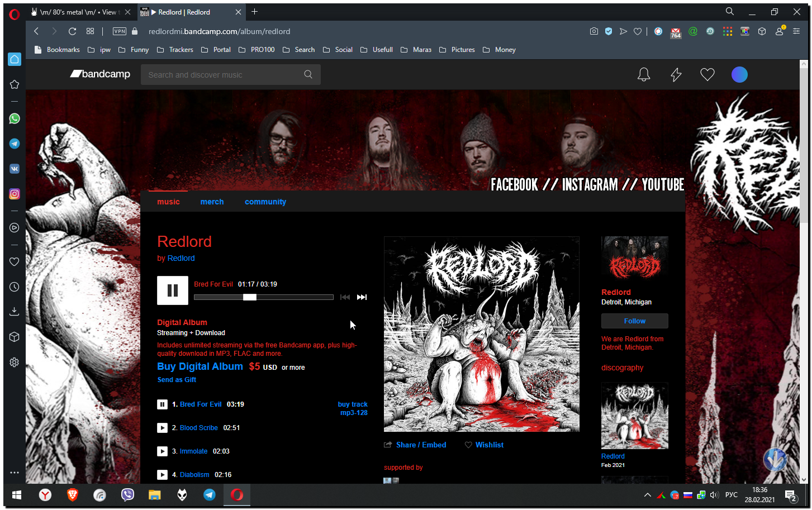The height and width of the screenshot is (510, 812).
Task: Click buy track link
Action: [353, 404]
